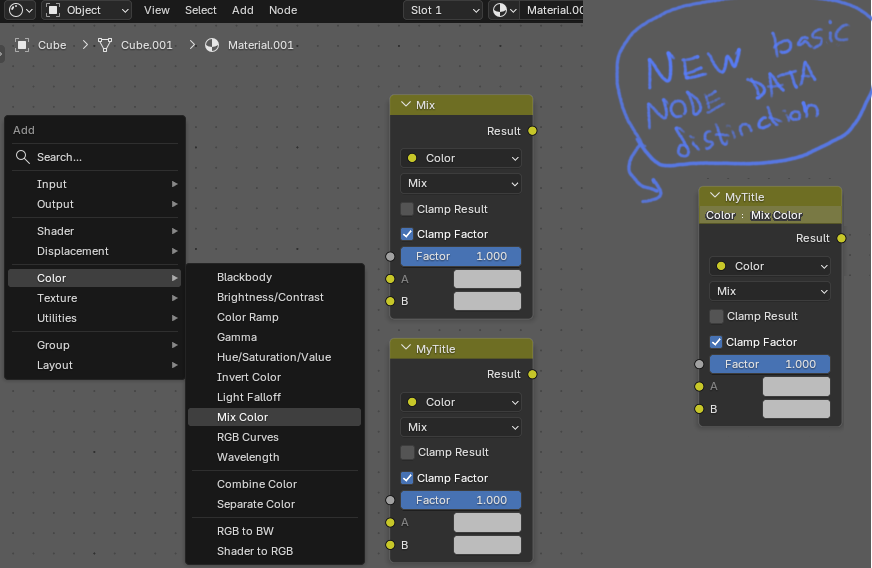Open Color data type dropdown on Mix node

pos(461,159)
